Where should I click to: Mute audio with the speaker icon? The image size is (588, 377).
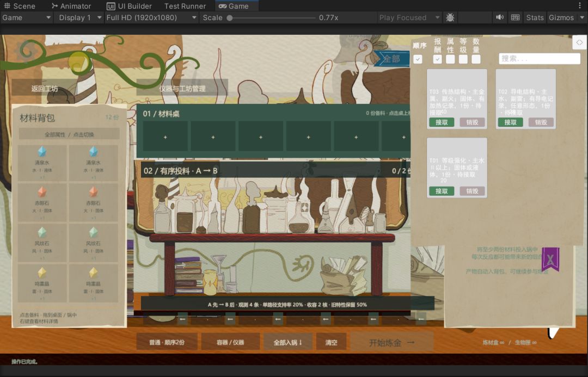click(500, 17)
